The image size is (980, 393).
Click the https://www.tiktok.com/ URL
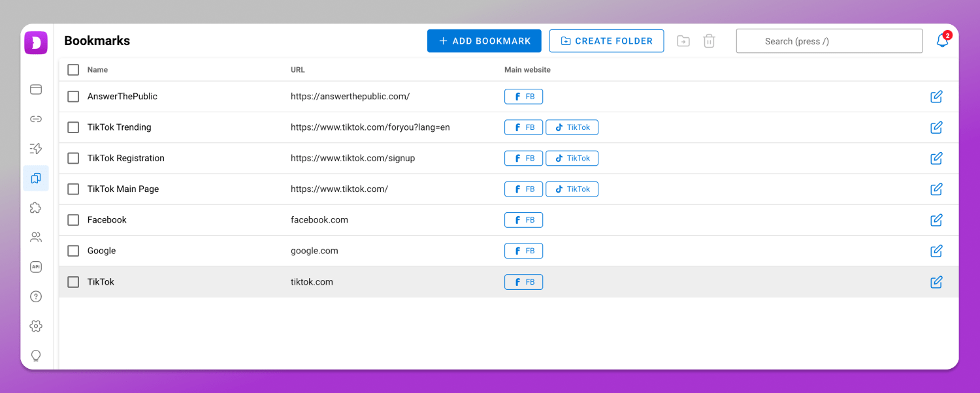point(339,189)
